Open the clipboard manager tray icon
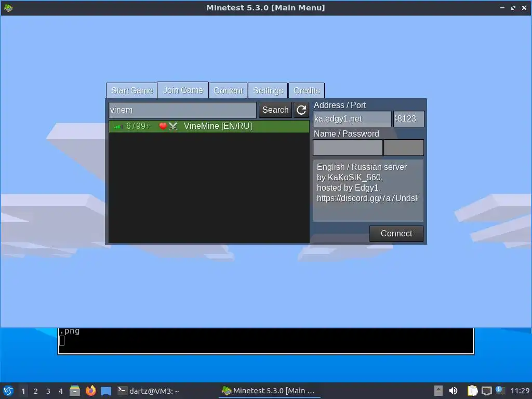 (x=472, y=391)
